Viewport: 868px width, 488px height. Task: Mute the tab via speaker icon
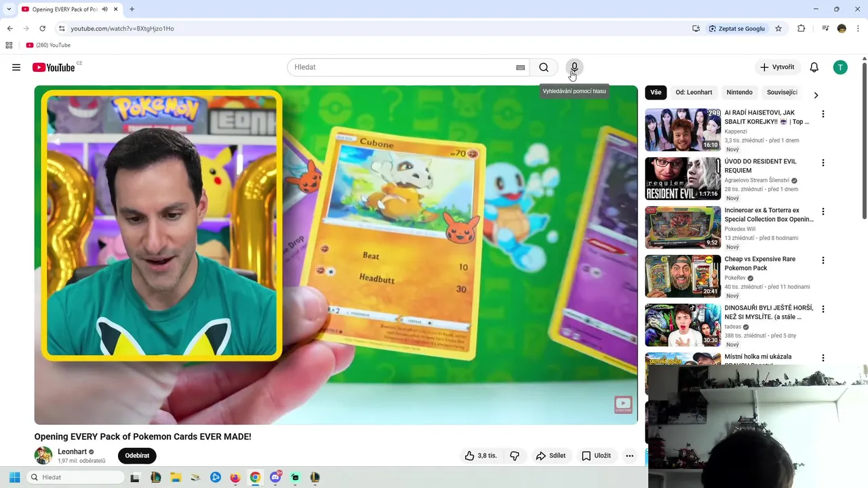(104, 9)
